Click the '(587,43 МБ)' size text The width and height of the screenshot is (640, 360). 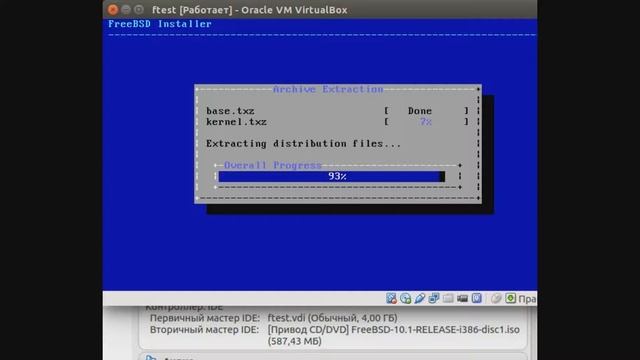295,341
